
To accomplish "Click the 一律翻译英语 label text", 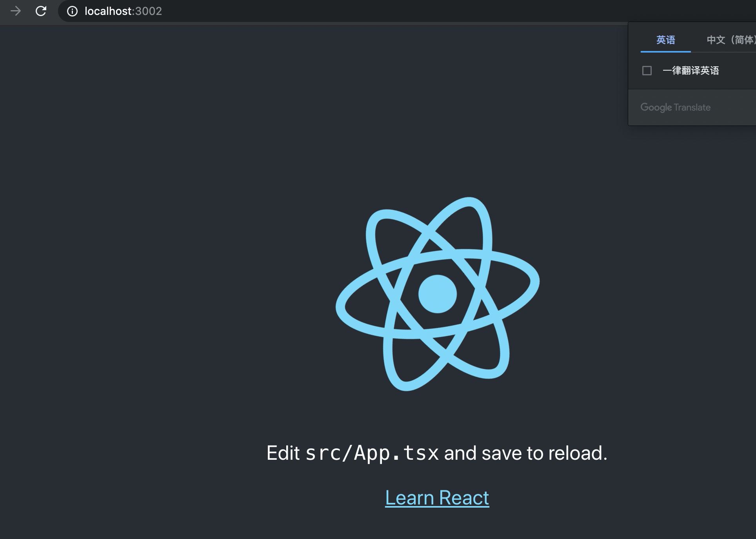I will pos(691,71).
